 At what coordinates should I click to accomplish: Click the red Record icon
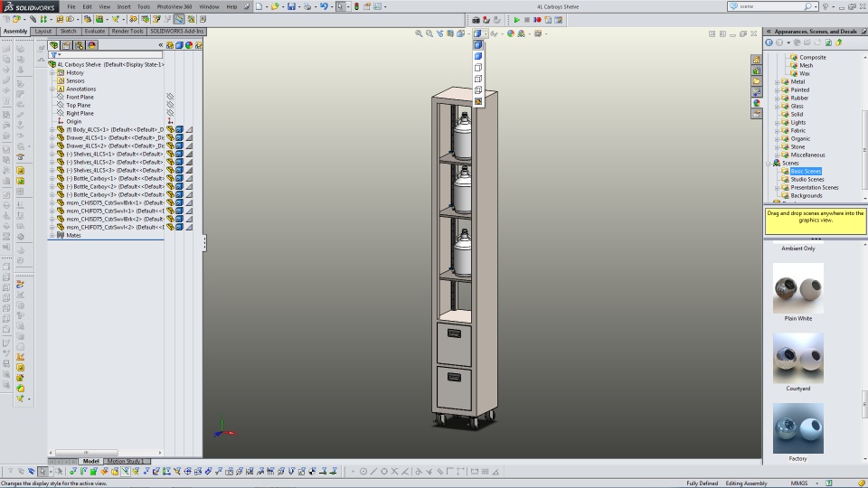pos(537,20)
